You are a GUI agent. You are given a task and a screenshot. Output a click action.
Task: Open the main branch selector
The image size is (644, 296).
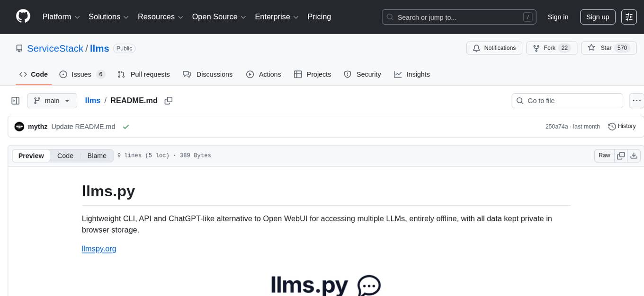coord(52,100)
